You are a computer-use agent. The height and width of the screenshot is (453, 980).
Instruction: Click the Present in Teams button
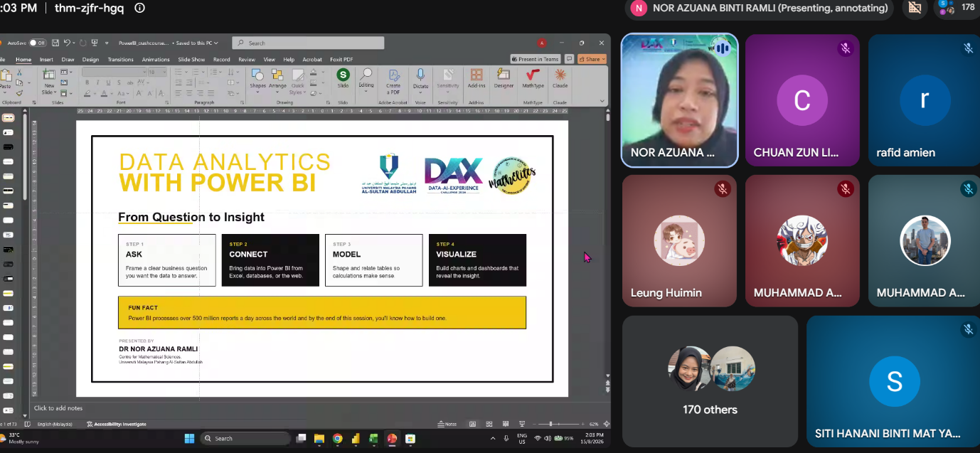(536, 59)
